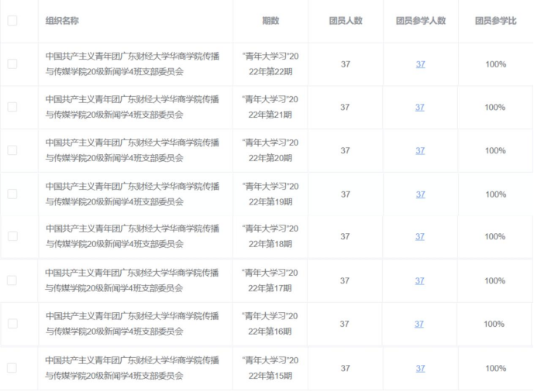Select the 团员人数 column header
Image resolution: width=534 pixels, height=392 pixels.
[346, 21]
